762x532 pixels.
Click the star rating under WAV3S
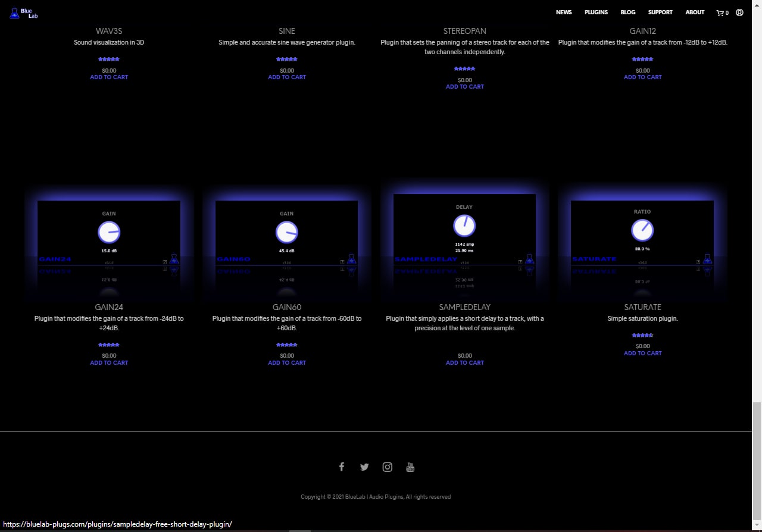[x=109, y=60]
